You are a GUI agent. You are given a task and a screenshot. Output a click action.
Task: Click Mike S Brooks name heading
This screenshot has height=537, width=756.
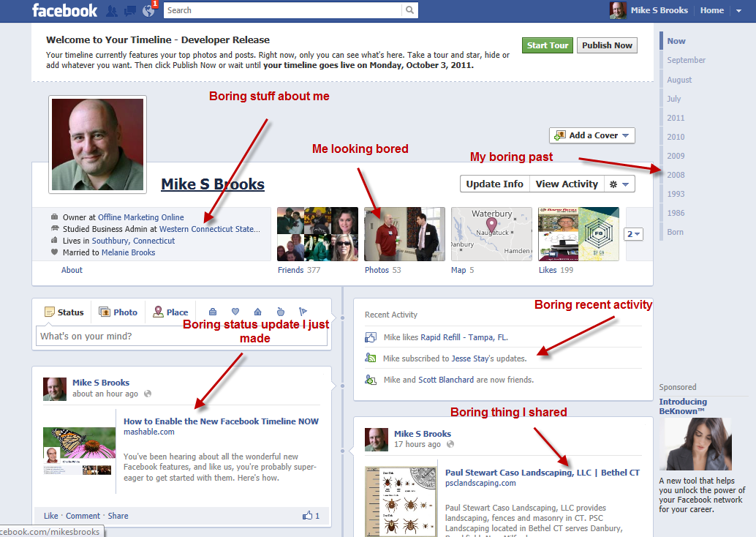(x=213, y=184)
